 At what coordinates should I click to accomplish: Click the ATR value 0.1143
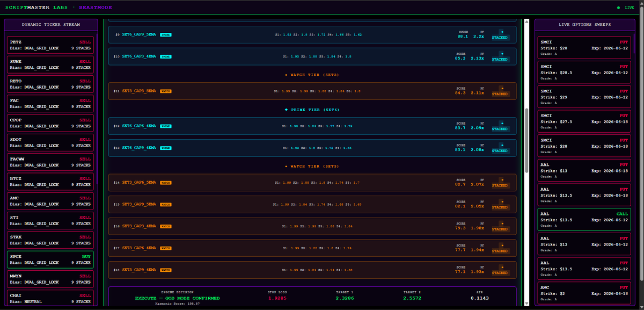(x=480, y=298)
